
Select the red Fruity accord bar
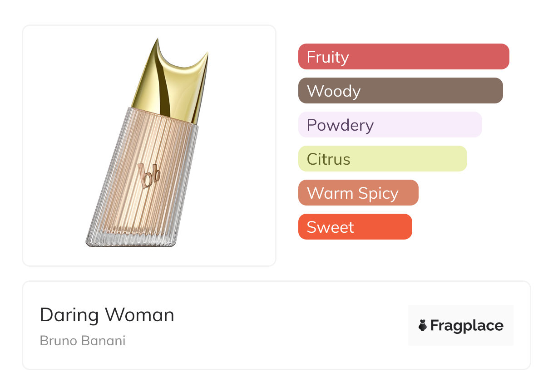[403, 57]
